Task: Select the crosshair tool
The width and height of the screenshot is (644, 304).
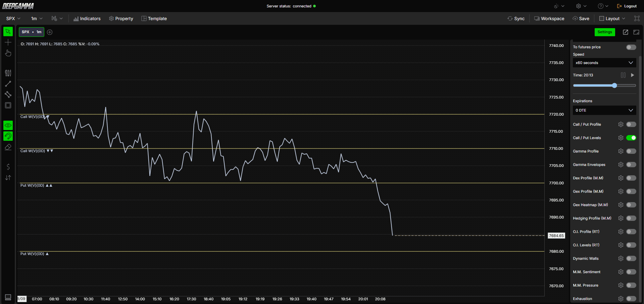Action: click(8, 42)
